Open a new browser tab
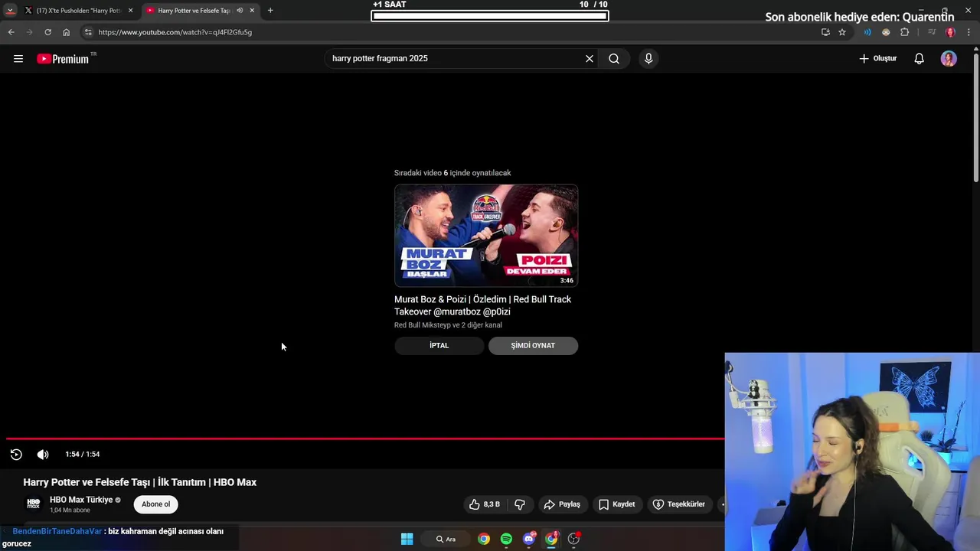 [x=270, y=11]
